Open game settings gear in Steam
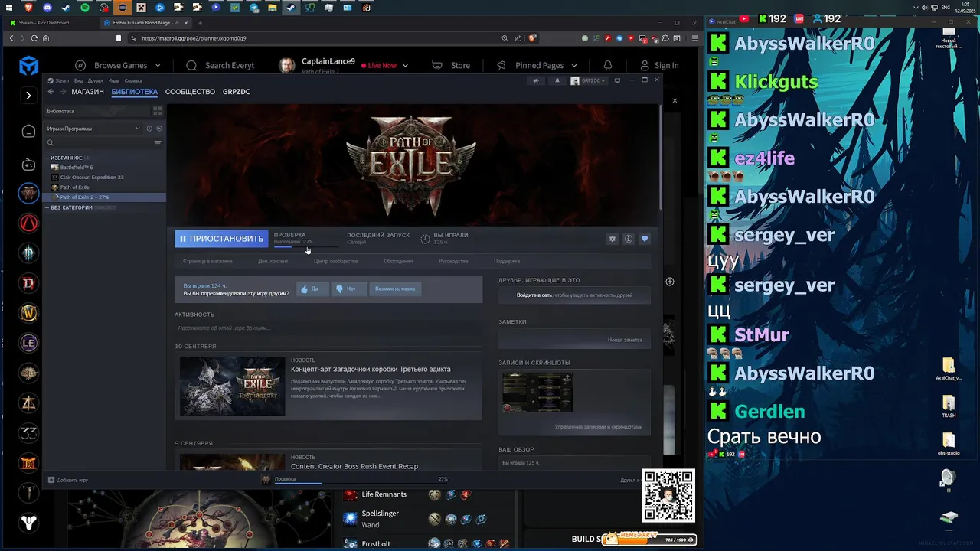The height and width of the screenshot is (551, 980). [x=612, y=239]
